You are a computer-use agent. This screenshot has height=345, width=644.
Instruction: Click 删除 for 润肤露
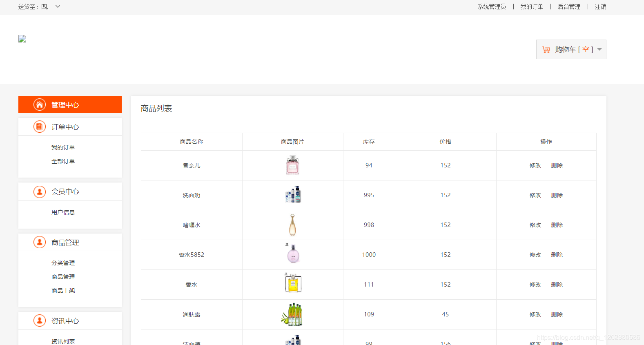557,314
